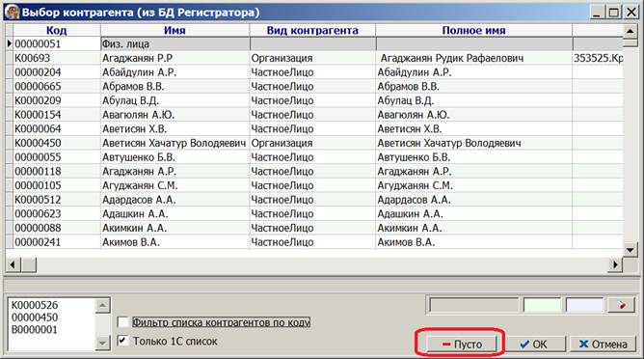Screen dimensions: 644x359
Task: Click the Имя column header
Action: coord(174,30)
